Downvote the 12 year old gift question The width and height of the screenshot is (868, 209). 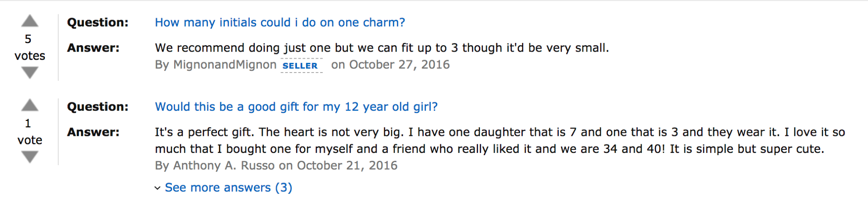(x=30, y=157)
